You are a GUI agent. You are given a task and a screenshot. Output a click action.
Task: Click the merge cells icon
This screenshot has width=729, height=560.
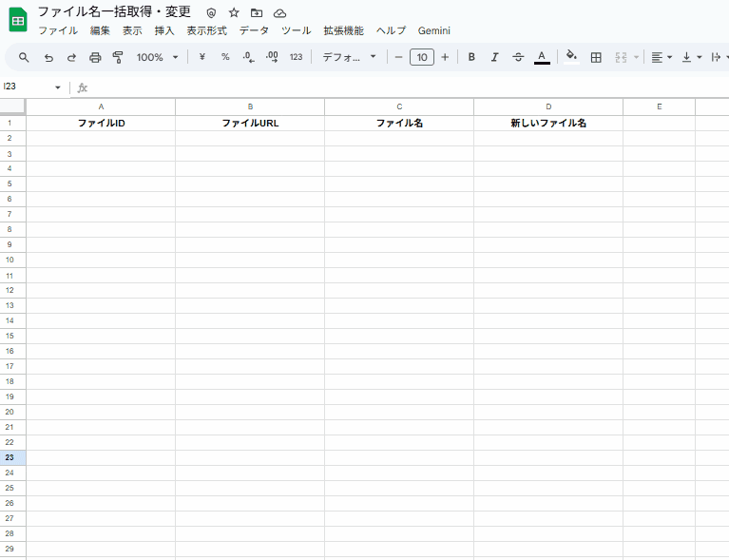click(x=621, y=57)
